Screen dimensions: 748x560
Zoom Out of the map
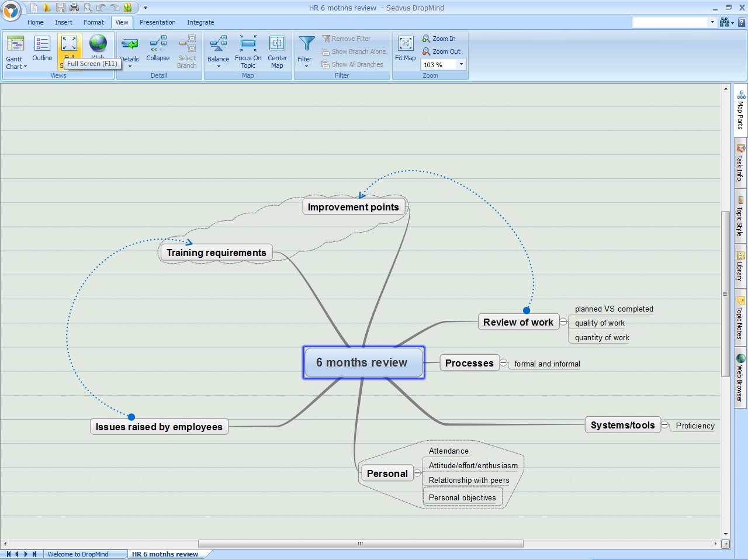point(441,51)
